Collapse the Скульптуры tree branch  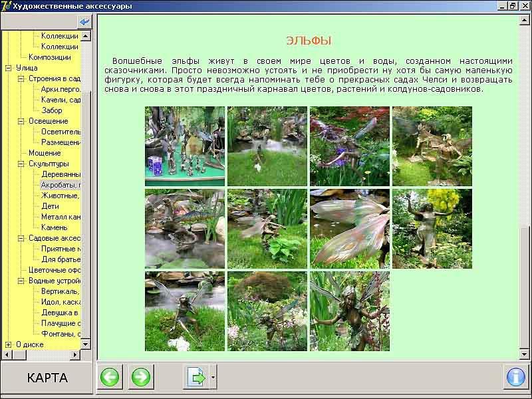pos(21,164)
